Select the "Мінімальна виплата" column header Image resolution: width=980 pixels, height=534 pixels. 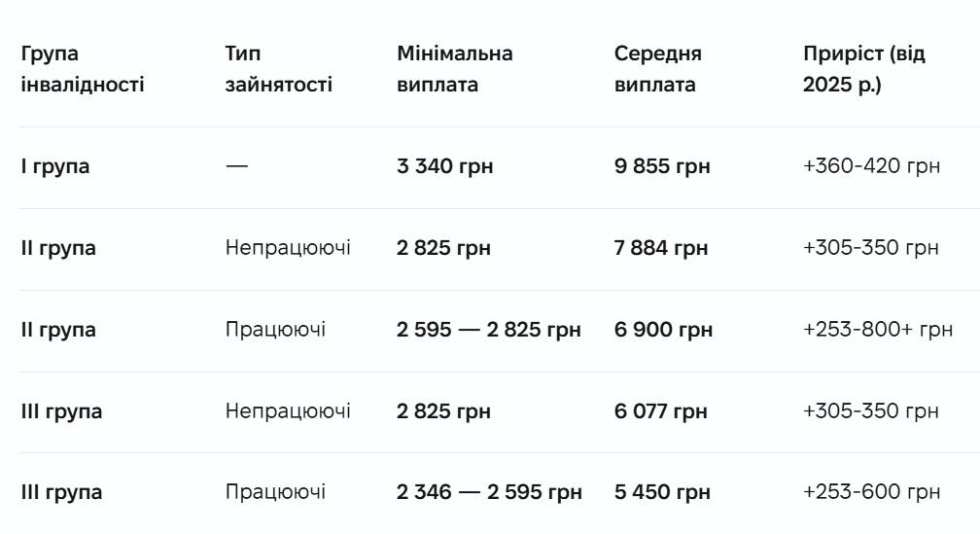[454, 69]
